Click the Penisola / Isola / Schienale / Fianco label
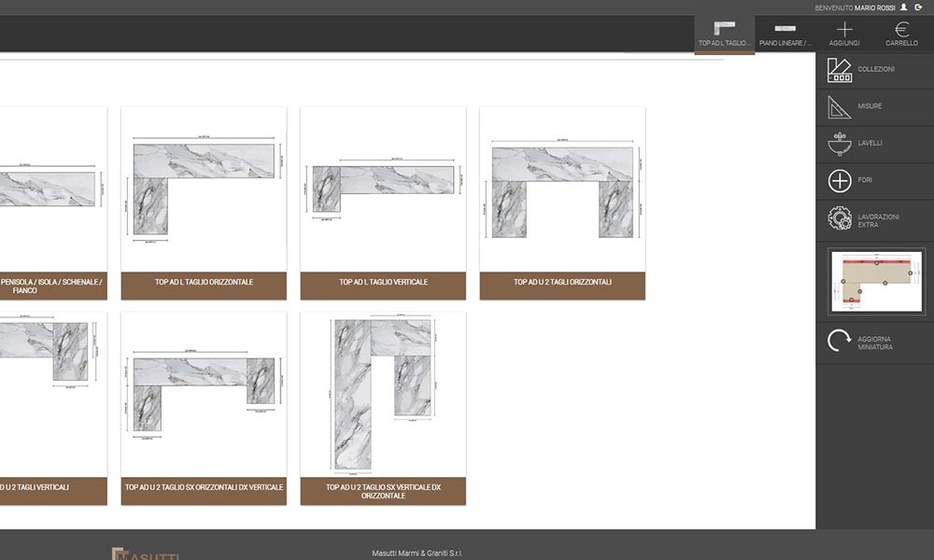The image size is (934, 560). coord(51,287)
